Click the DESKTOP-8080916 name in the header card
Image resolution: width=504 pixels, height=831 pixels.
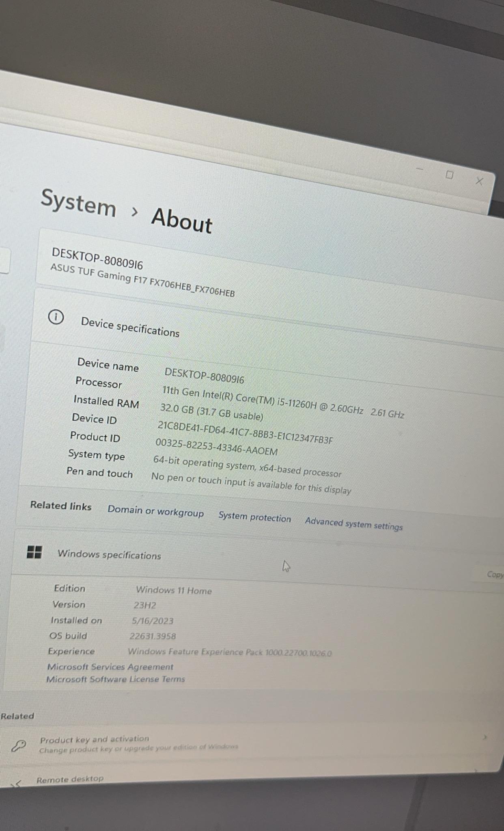point(97,258)
